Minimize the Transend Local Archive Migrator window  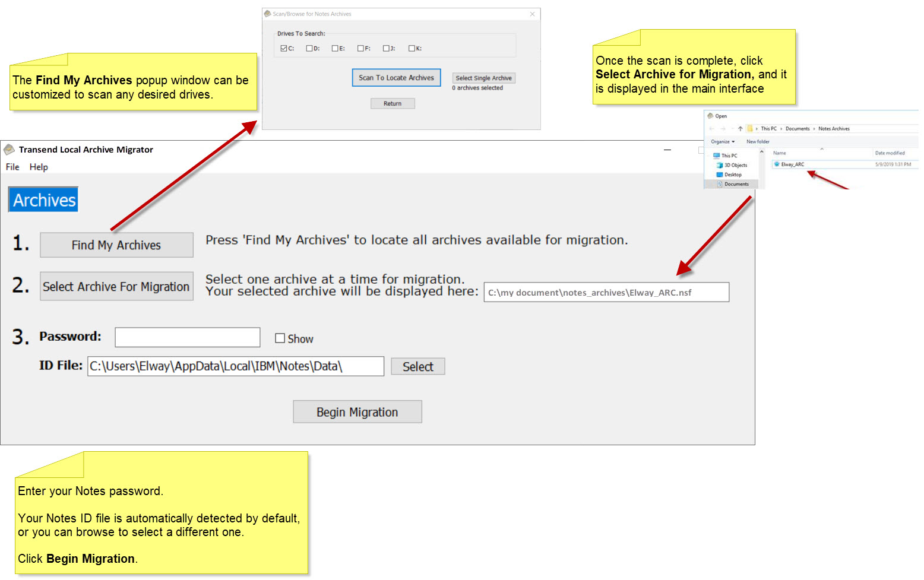point(667,150)
